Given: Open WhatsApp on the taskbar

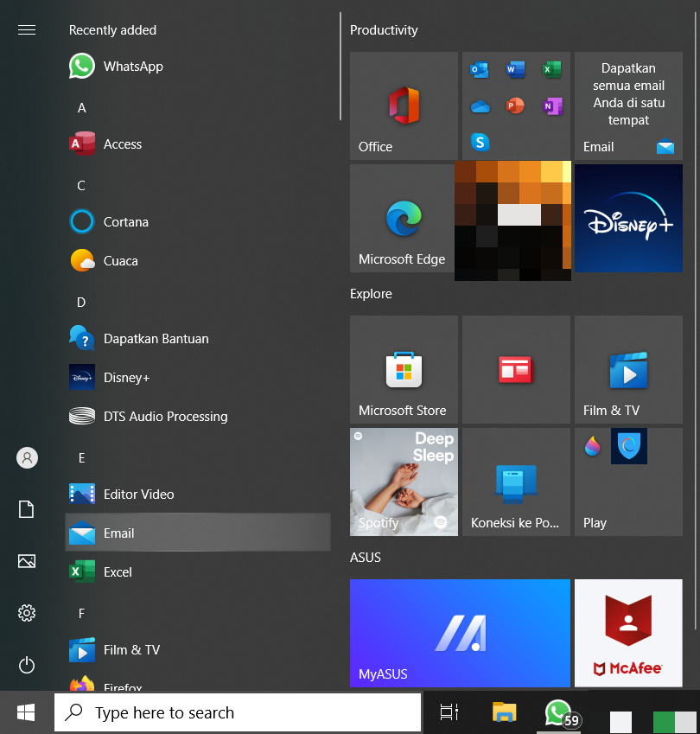Looking at the screenshot, I should (x=558, y=712).
